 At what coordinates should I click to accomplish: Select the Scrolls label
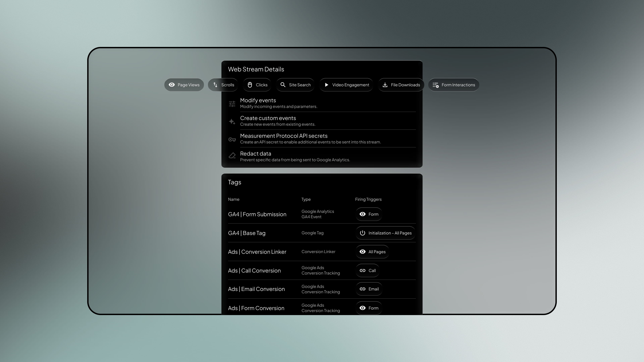pyautogui.click(x=228, y=85)
